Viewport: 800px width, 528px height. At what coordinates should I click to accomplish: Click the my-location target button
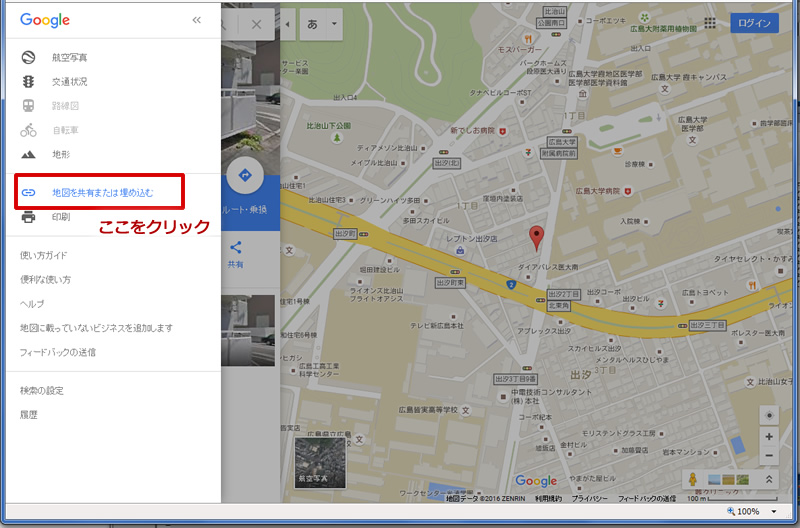(x=768, y=415)
